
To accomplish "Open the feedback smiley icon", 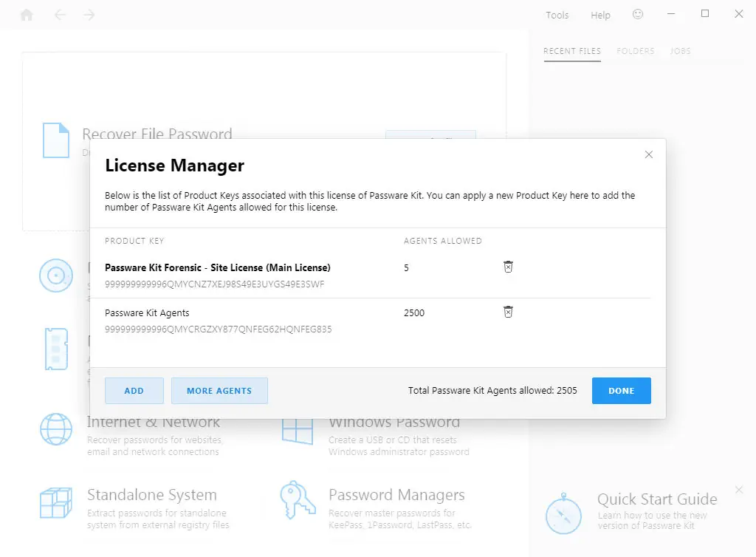I will point(638,15).
